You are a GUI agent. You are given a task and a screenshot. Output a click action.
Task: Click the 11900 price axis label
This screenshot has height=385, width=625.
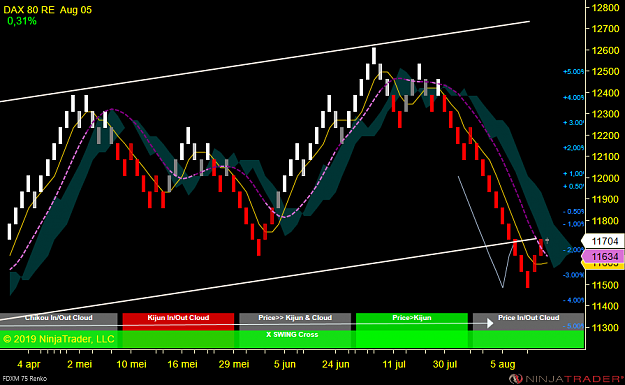coord(605,199)
